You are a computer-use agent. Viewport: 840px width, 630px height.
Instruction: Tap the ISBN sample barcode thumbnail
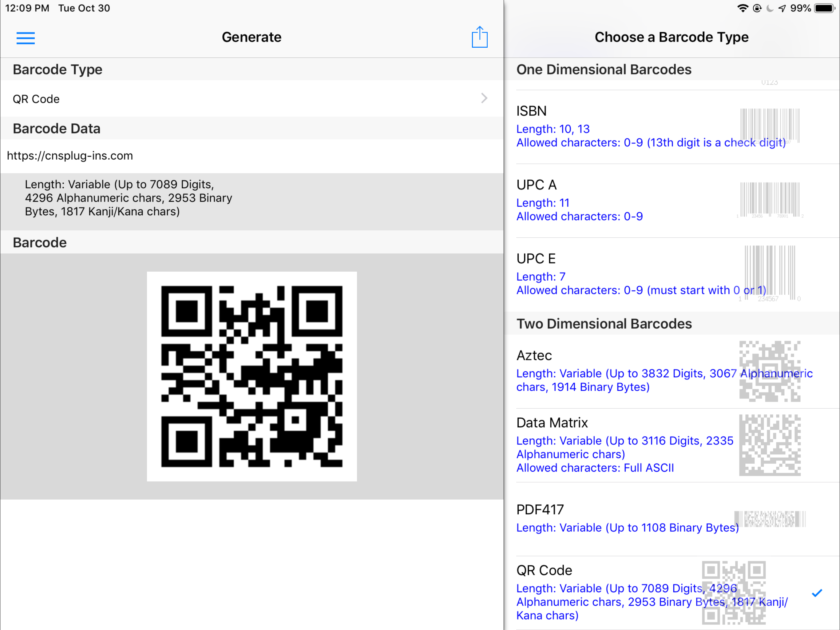click(x=770, y=126)
